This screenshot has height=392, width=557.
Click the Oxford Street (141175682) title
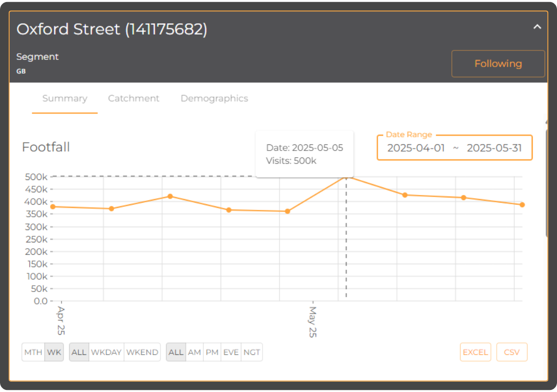pos(112,29)
